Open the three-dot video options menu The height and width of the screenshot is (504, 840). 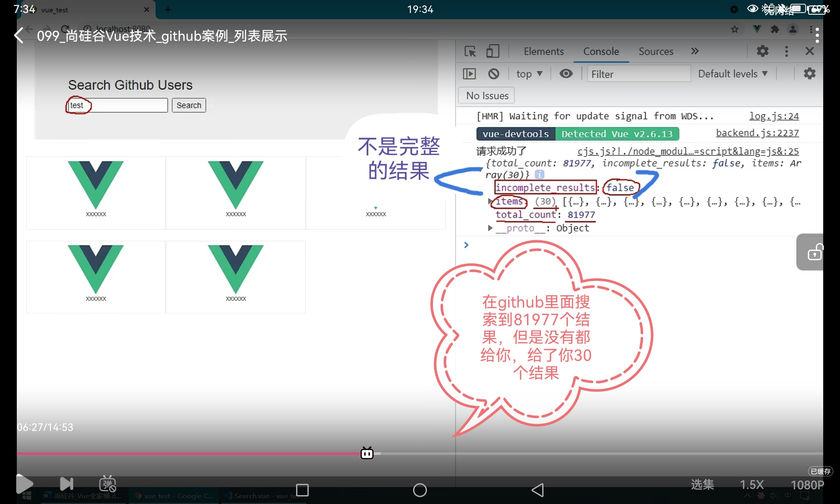[817, 36]
